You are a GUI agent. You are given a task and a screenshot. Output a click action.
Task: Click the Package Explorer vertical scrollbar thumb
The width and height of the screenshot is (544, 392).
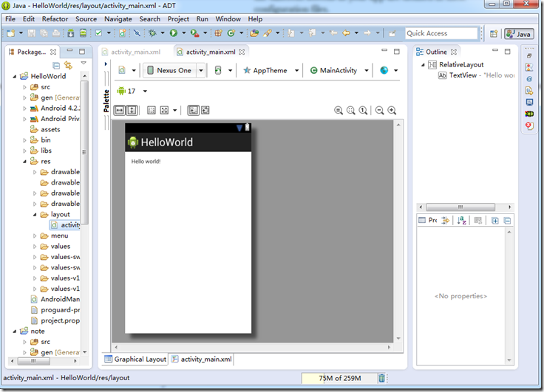(x=84, y=152)
